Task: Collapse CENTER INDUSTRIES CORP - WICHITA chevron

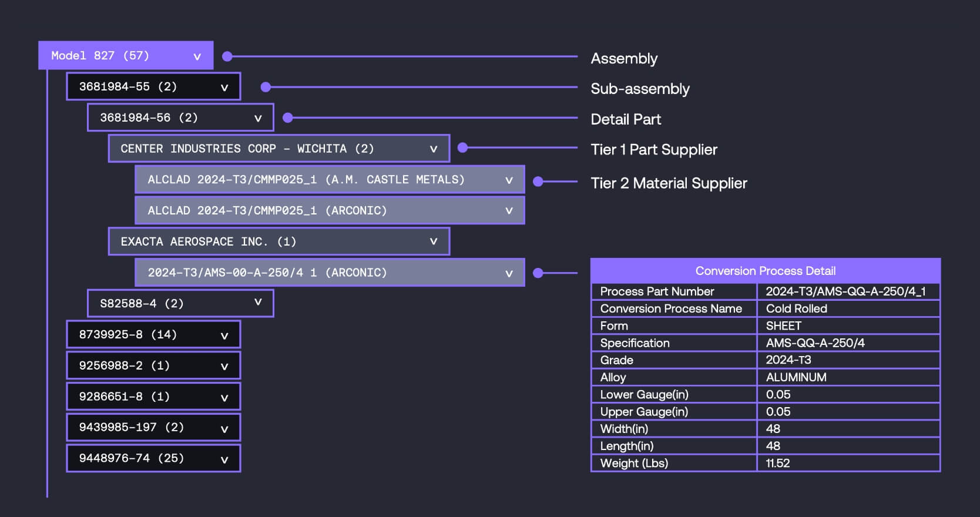Action: pyautogui.click(x=433, y=149)
